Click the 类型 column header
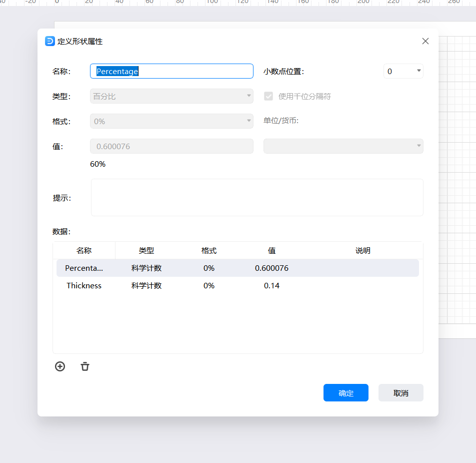 [x=146, y=251]
